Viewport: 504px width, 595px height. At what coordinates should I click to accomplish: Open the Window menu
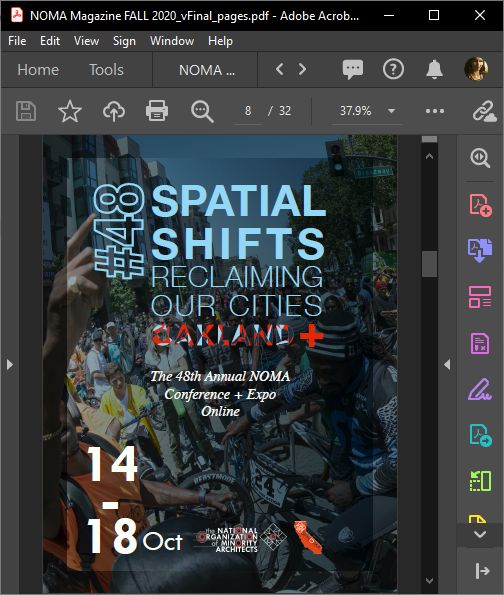tap(172, 41)
